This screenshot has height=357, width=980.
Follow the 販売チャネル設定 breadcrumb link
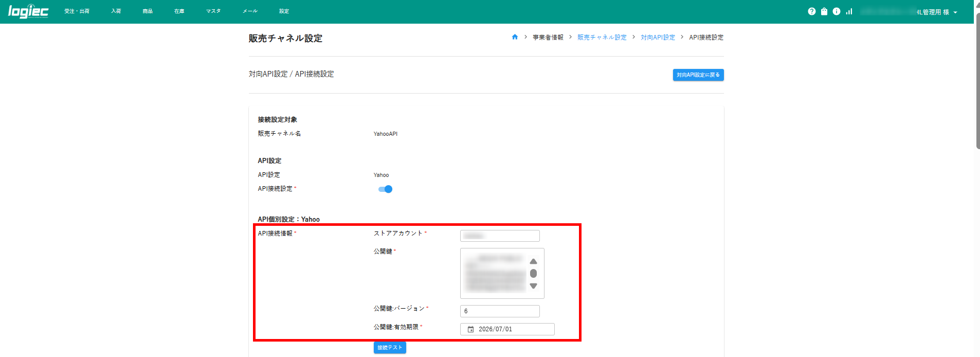tap(602, 38)
